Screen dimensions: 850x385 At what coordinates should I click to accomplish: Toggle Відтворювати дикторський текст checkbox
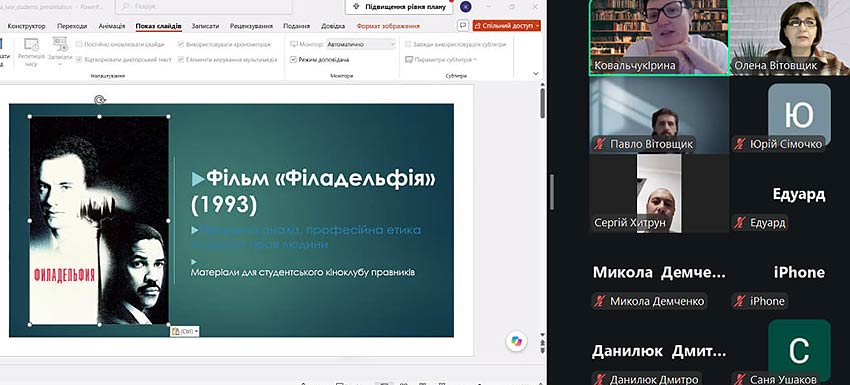pyautogui.click(x=79, y=60)
